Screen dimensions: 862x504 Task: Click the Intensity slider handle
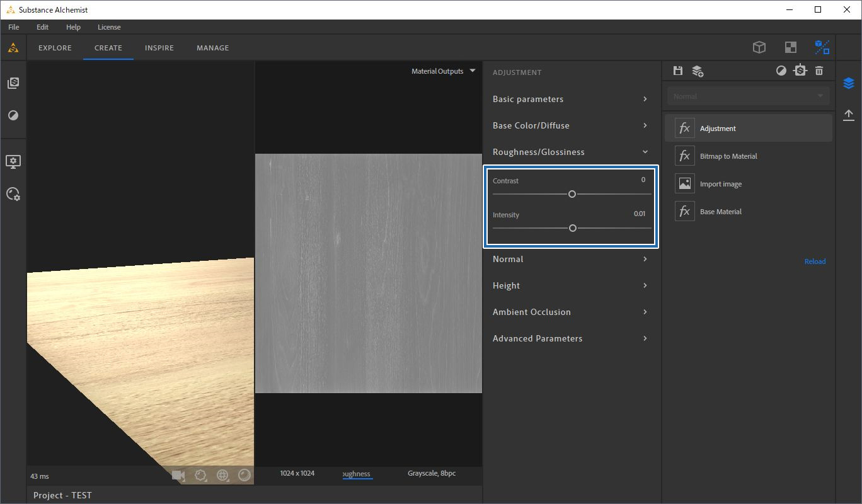(x=573, y=228)
